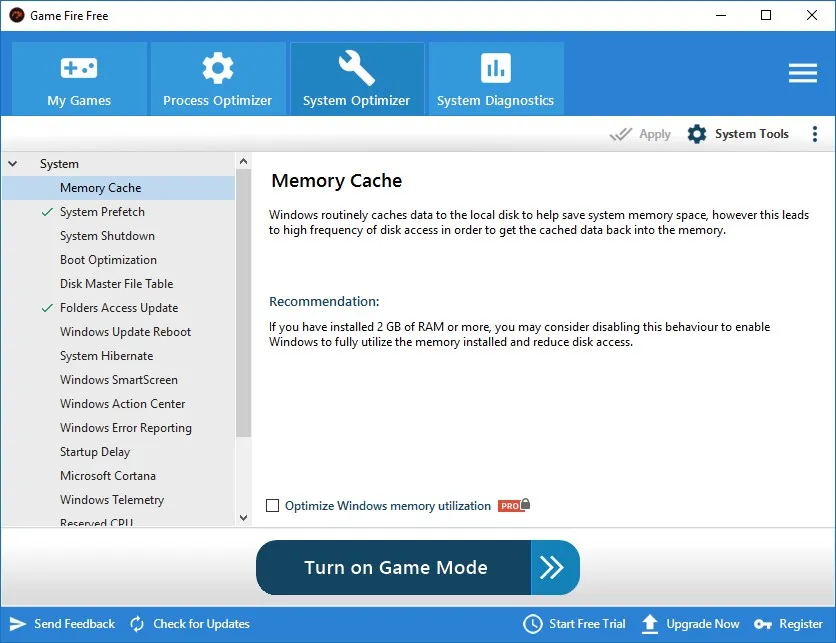The width and height of the screenshot is (836, 643).
Task: Open the hamburger menu icon
Action: (802, 73)
